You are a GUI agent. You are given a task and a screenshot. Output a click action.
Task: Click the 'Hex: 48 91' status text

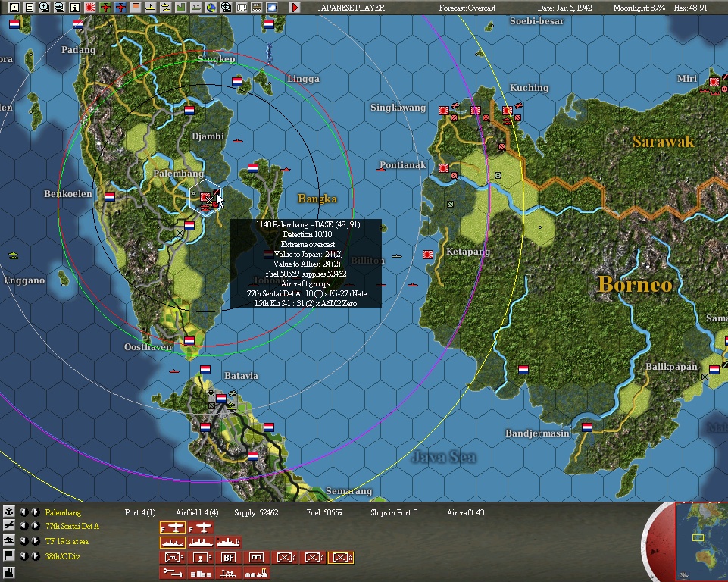tap(690, 8)
